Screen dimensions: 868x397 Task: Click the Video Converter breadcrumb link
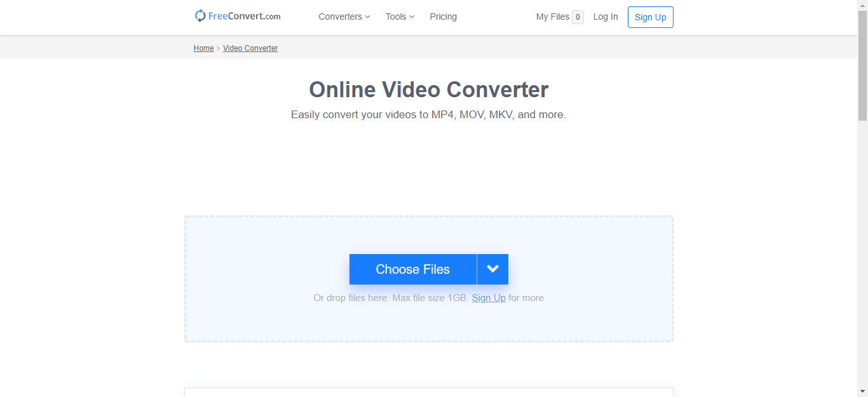pyautogui.click(x=250, y=48)
